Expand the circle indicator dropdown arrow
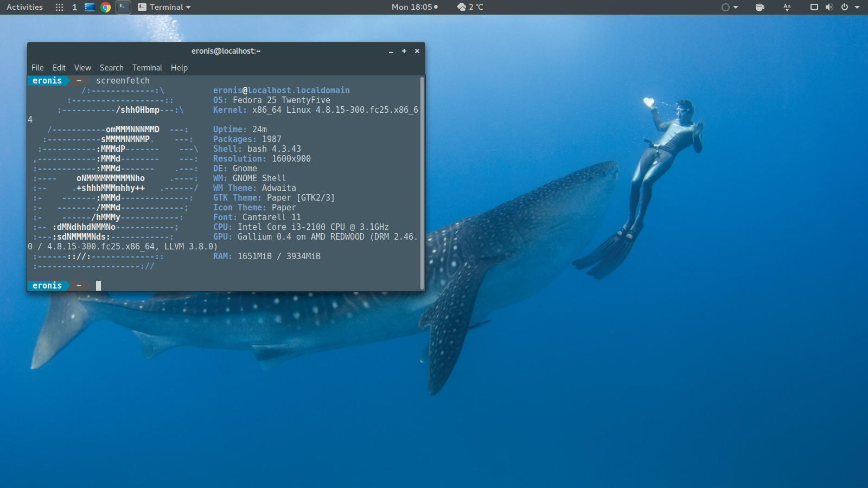This screenshot has height=488, width=868. (x=736, y=7)
